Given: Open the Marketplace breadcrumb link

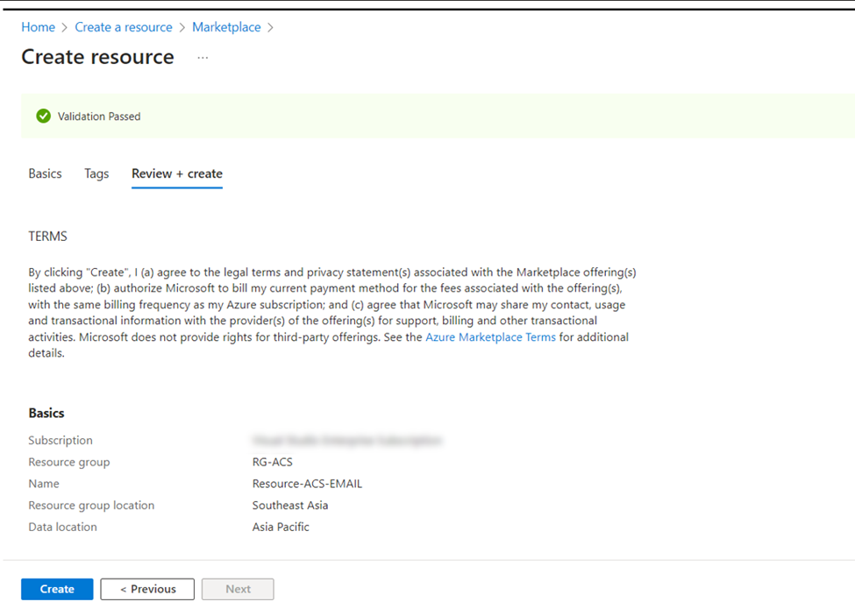Looking at the screenshot, I should (226, 27).
